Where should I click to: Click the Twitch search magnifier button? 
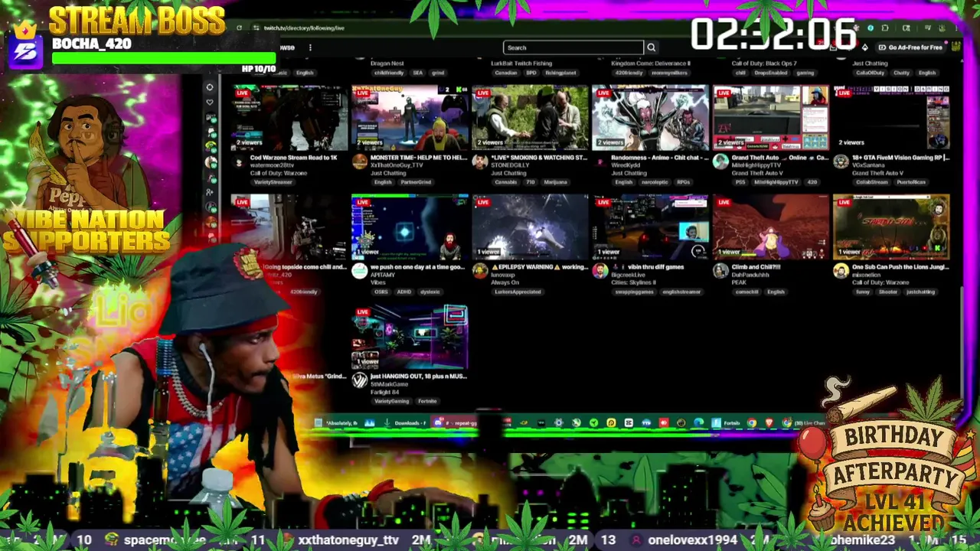pyautogui.click(x=651, y=47)
